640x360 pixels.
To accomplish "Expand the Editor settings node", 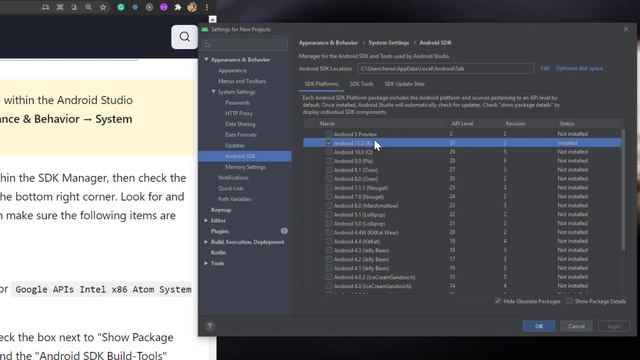I will [206, 220].
